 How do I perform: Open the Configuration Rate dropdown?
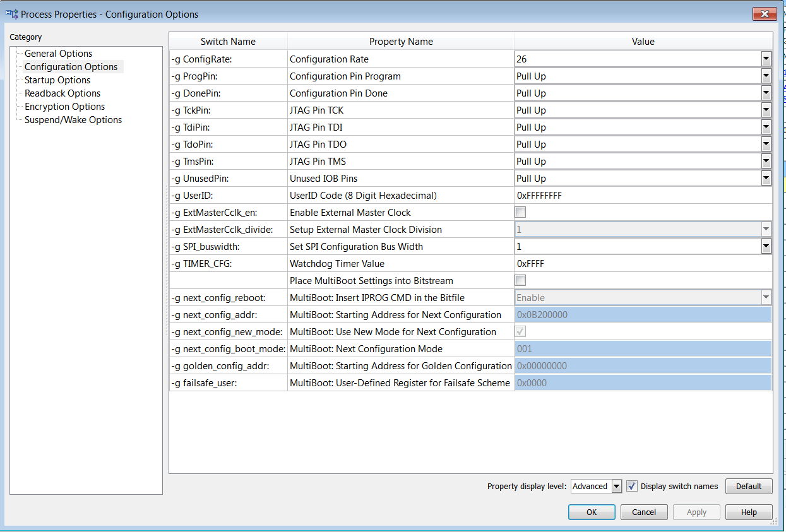pos(766,59)
